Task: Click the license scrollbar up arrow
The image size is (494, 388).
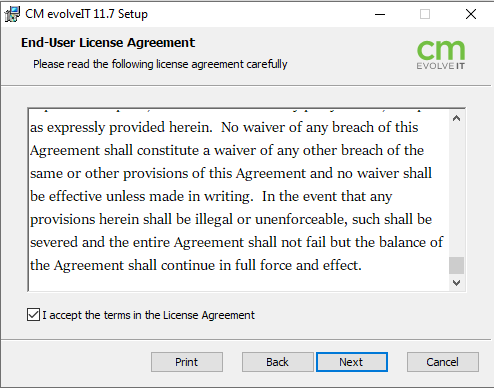Action: 456,118
